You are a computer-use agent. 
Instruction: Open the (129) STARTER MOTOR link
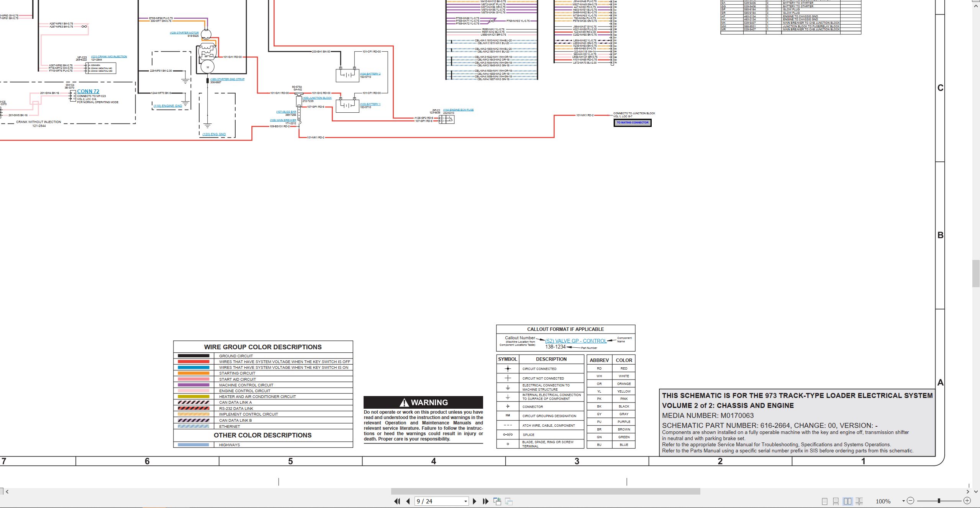pyautogui.click(x=184, y=33)
